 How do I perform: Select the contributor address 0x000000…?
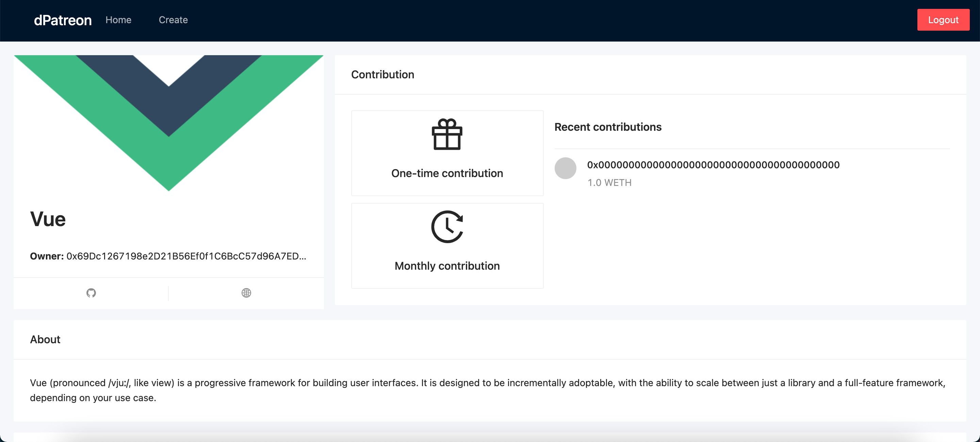pos(713,165)
